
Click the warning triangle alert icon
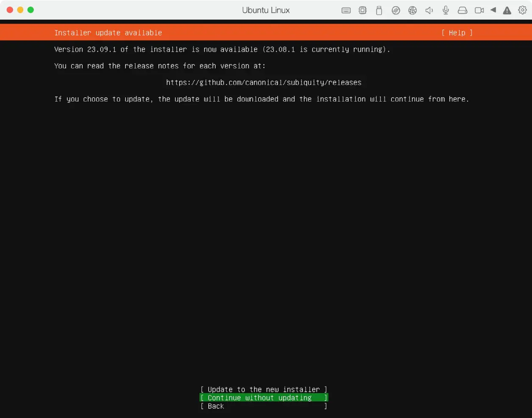coord(507,11)
